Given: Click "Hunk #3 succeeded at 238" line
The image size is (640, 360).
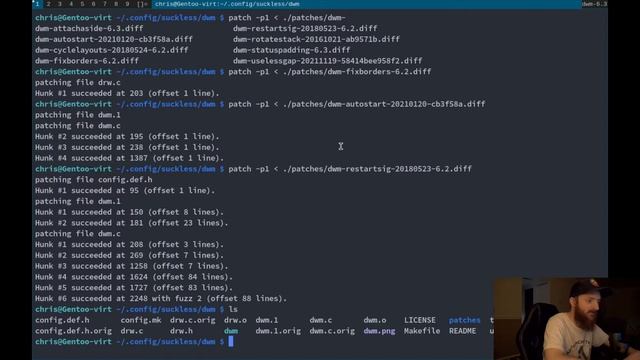Looking at the screenshot, I should coord(127,147).
